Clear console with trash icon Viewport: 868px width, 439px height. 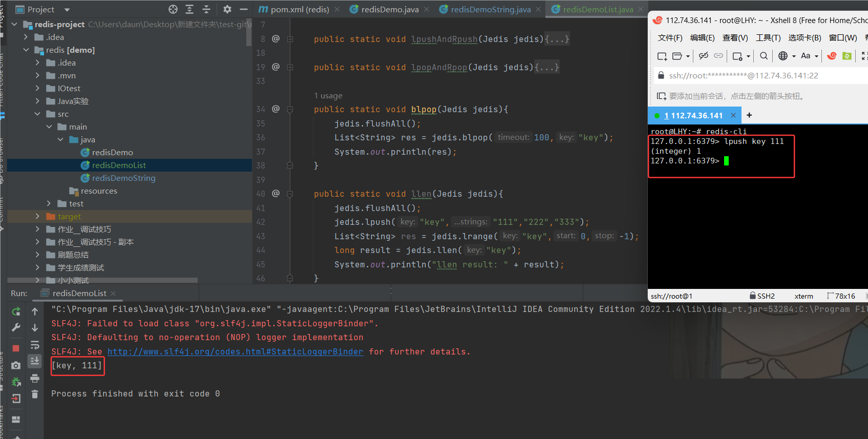(35, 394)
